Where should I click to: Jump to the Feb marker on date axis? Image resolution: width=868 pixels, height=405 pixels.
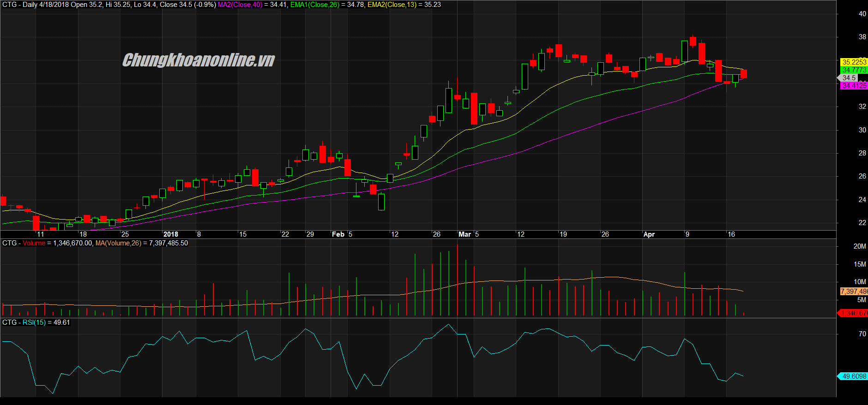tap(338, 234)
